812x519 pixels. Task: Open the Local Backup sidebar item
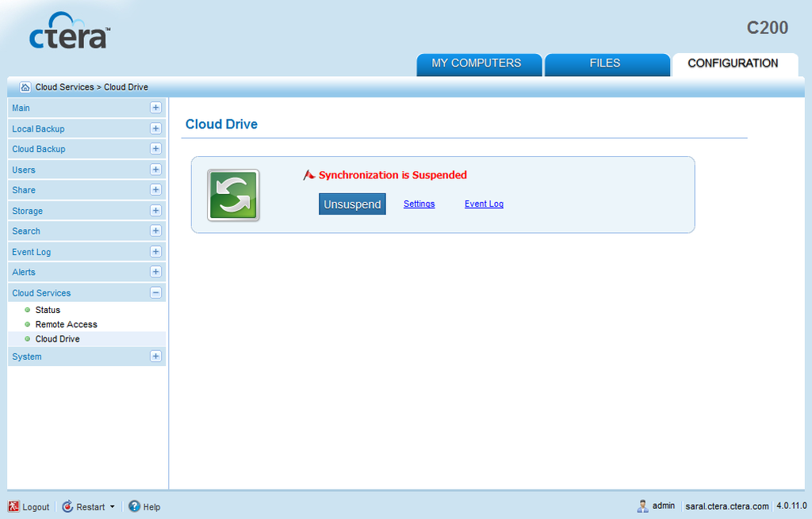38,129
